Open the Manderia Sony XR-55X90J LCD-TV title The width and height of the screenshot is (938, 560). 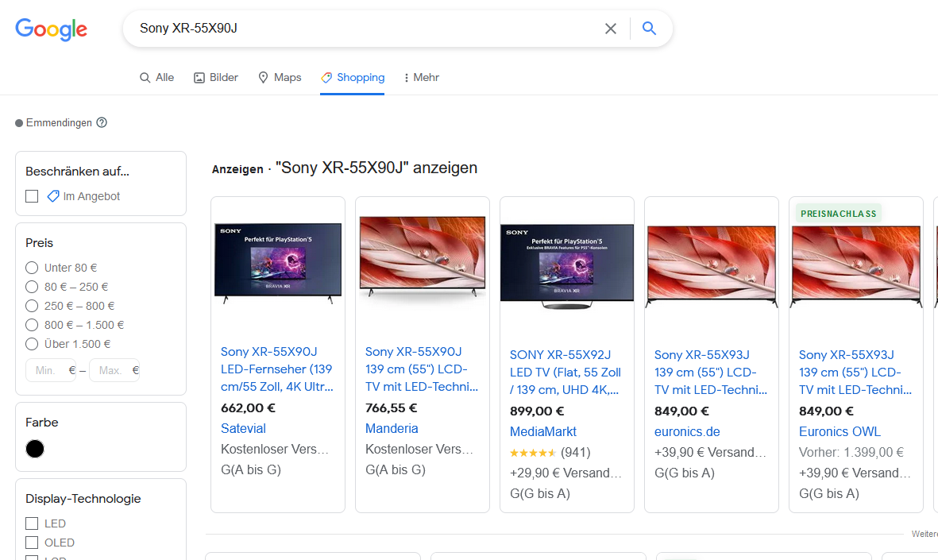coord(422,369)
